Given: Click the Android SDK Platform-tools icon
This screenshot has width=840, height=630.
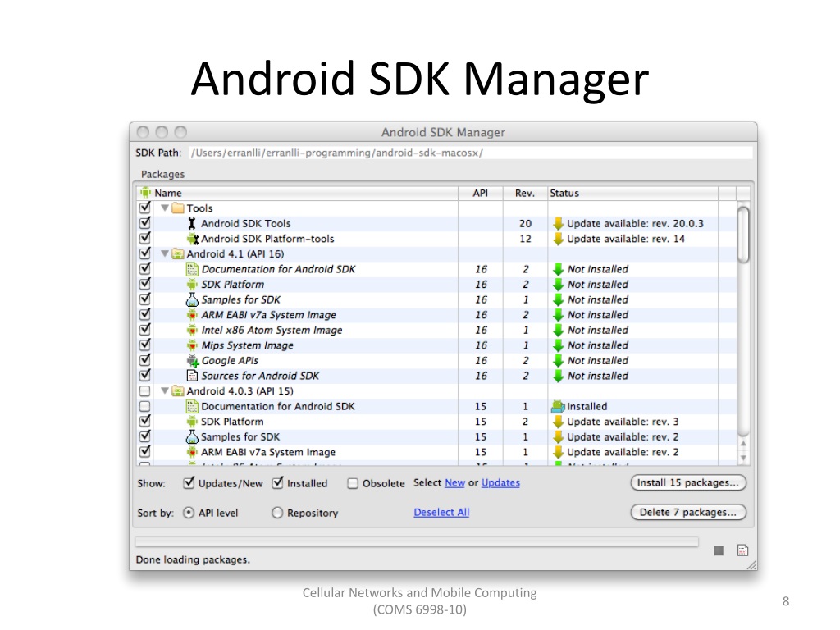Looking at the screenshot, I should click(192, 239).
